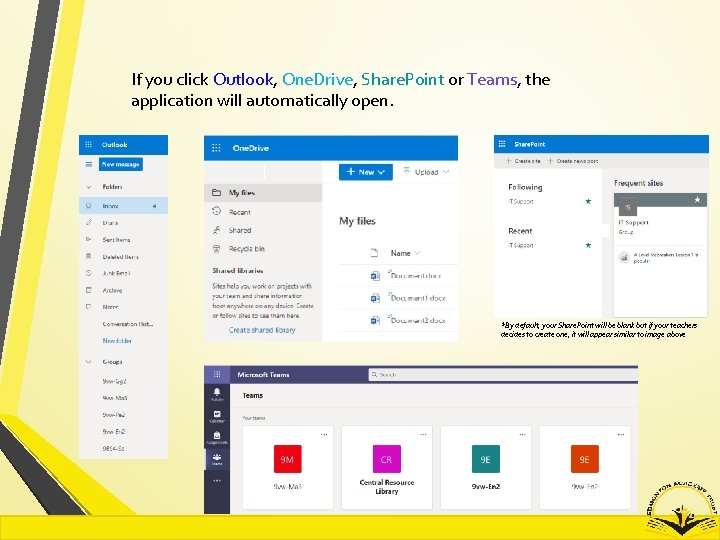Open Document2.docx in OneDrive file list

click(418, 320)
